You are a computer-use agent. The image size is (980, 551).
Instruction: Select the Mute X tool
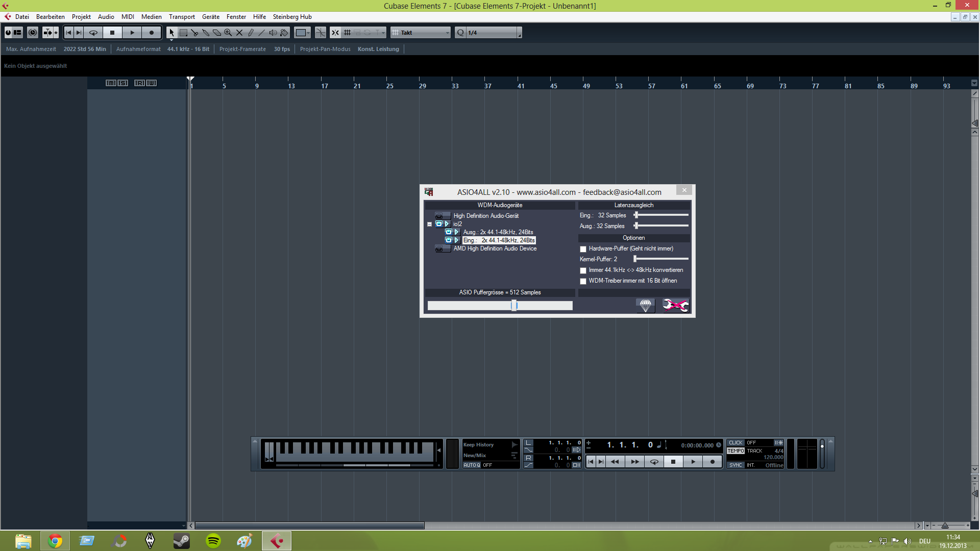click(x=239, y=33)
